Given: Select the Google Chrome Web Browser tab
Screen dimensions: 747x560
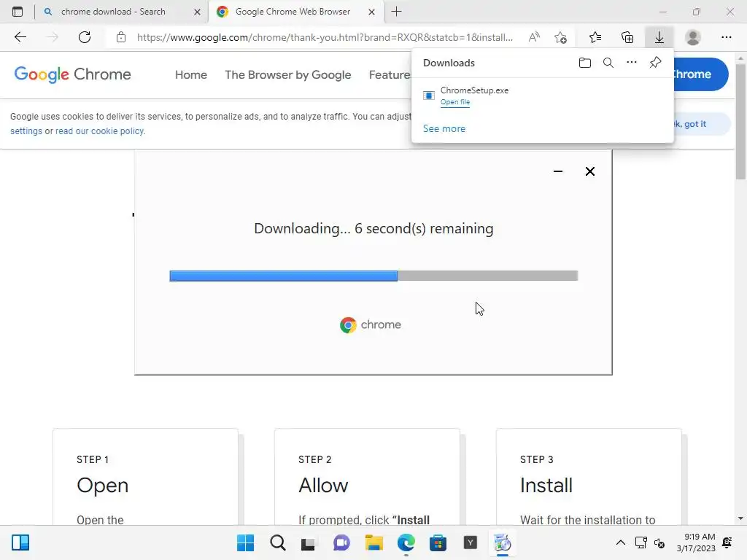Looking at the screenshot, I should coord(293,12).
